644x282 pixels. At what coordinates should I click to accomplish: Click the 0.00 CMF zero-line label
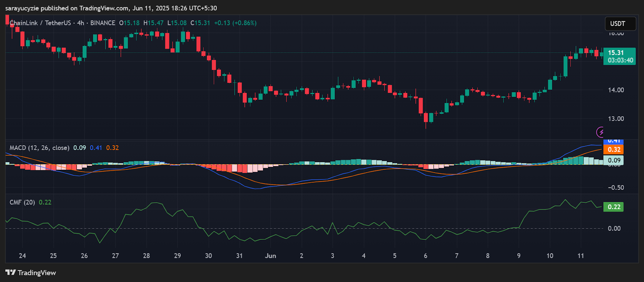pos(614,228)
